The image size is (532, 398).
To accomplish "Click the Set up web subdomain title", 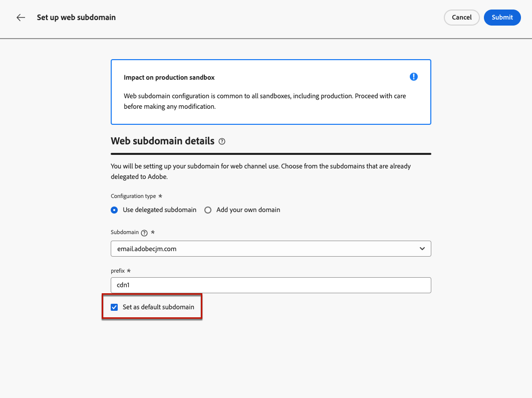I will (76, 18).
